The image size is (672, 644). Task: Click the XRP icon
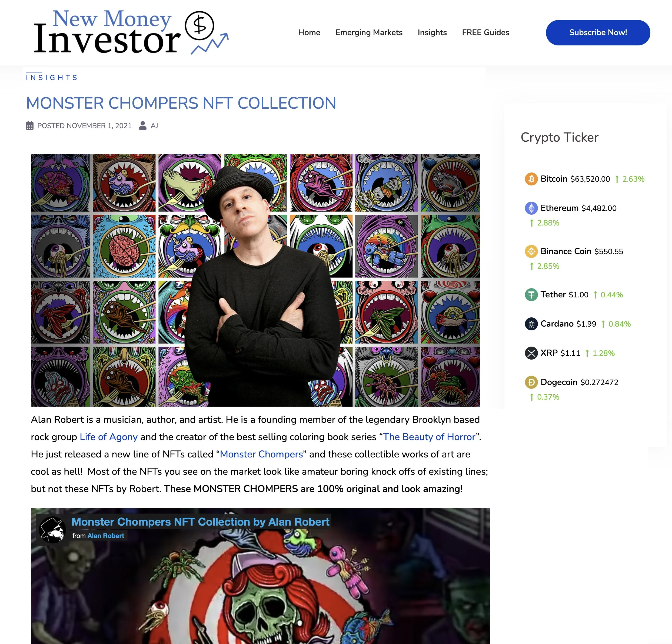coord(531,353)
